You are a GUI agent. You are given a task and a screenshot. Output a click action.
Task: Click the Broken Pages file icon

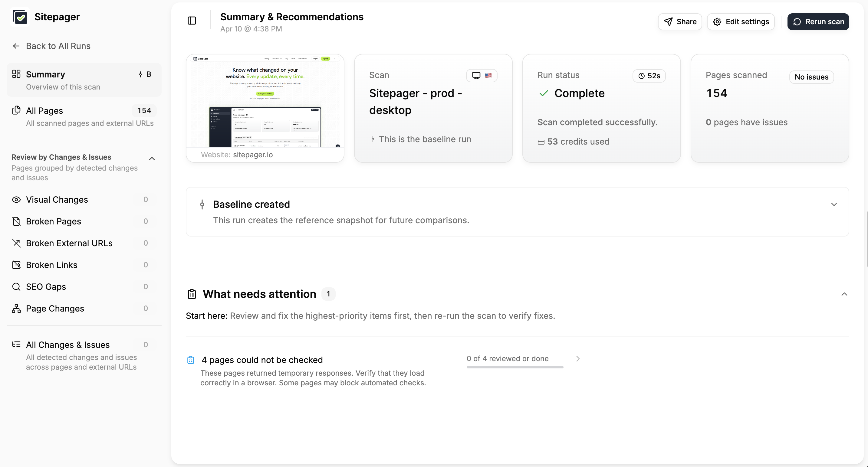16,221
